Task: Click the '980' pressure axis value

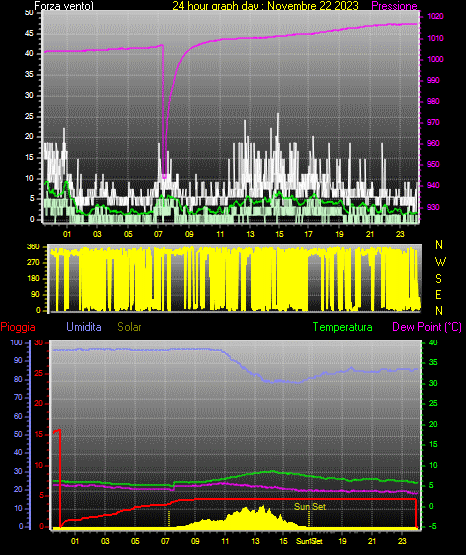Action: (433, 101)
